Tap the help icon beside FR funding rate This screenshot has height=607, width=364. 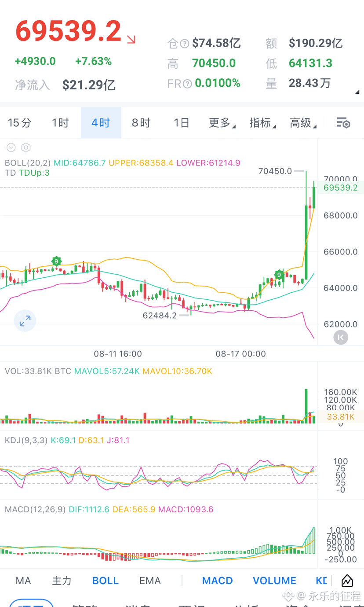click(187, 84)
